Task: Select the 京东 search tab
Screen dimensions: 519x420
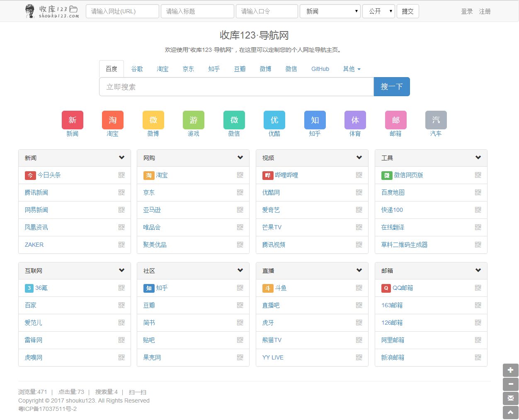Action: pos(189,69)
